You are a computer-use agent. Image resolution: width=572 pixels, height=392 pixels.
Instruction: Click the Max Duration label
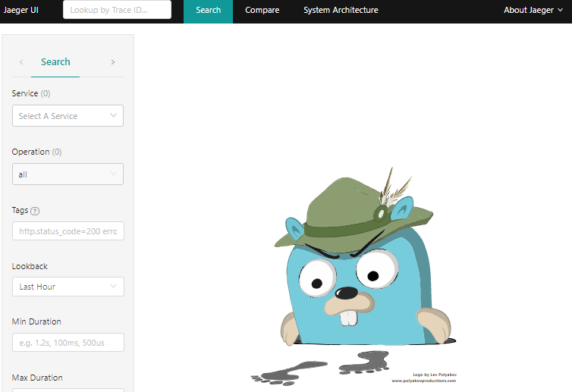coord(37,378)
